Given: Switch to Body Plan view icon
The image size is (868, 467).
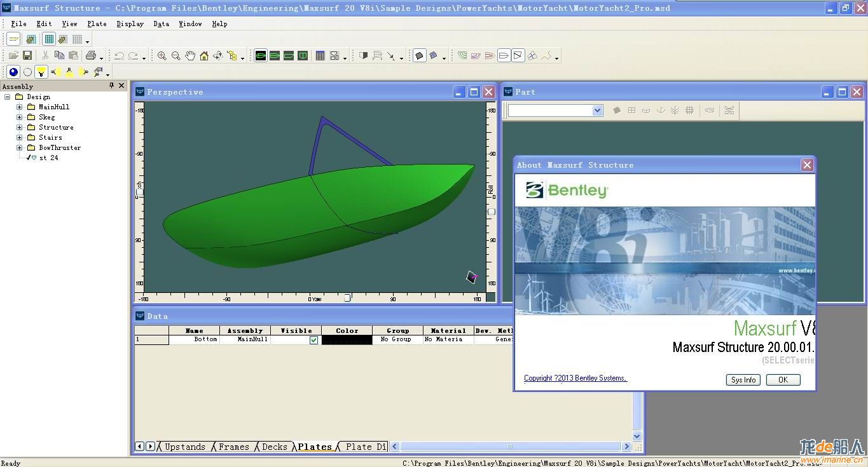Looking at the screenshot, I should tap(303, 56).
